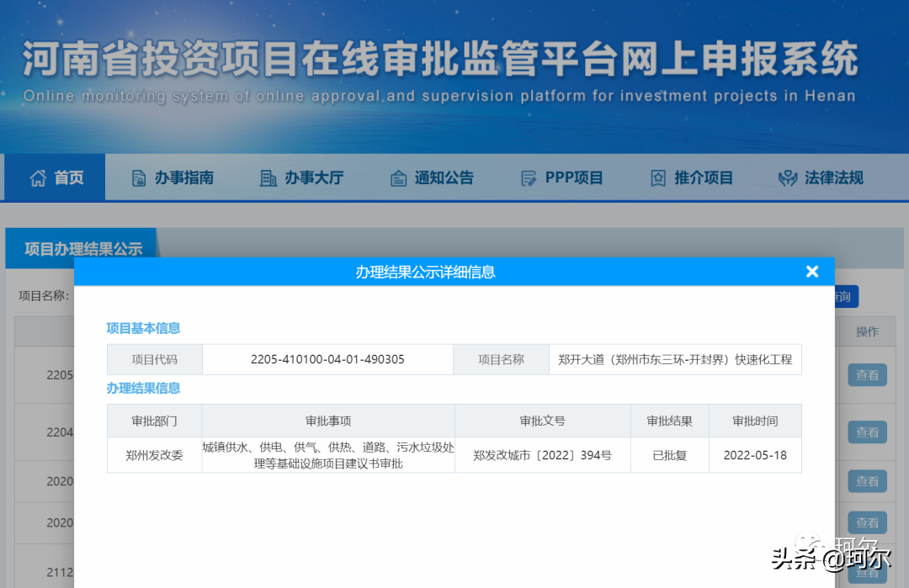The image size is (909, 588).
Task: Click the 郑州发改委 department cell
Action: [154, 455]
